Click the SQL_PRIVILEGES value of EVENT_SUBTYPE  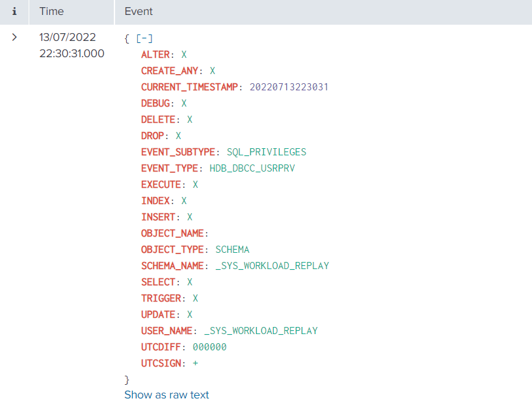coord(266,152)
